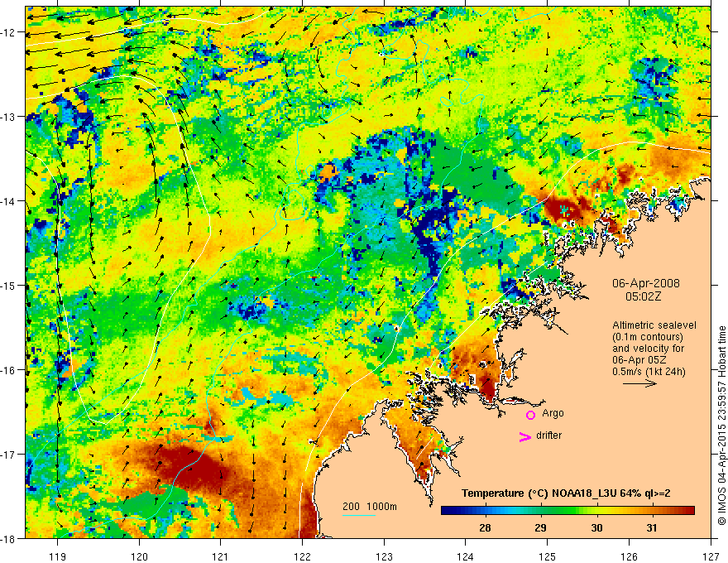
Task: Click the latitude axis label -14
Action: (x=9, y=201)
